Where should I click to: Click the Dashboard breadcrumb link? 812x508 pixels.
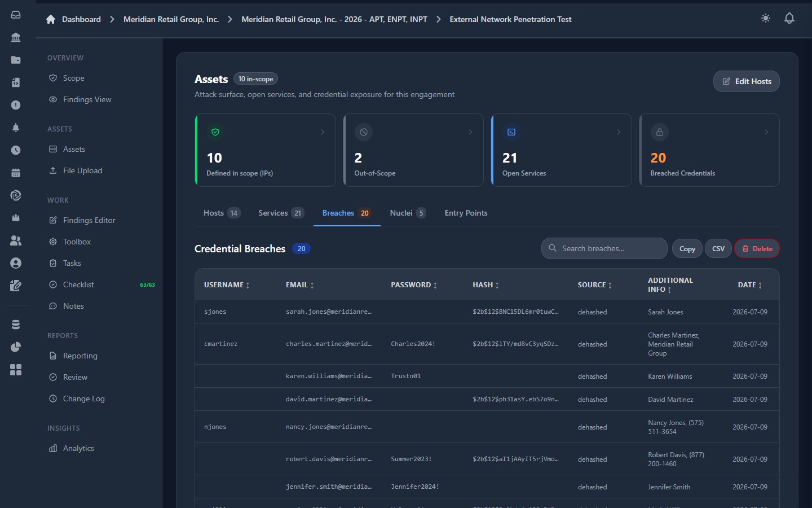coord(81,19)
